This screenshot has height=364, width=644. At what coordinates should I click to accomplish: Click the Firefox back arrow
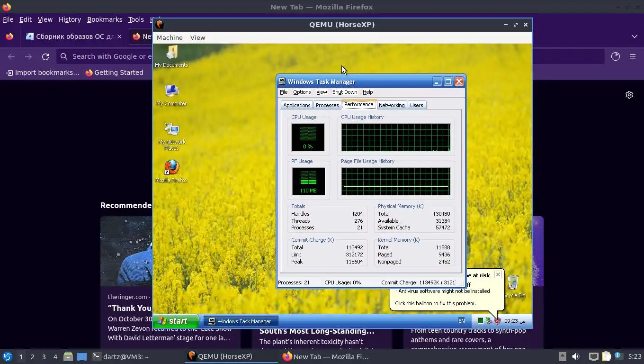point(11,56)
